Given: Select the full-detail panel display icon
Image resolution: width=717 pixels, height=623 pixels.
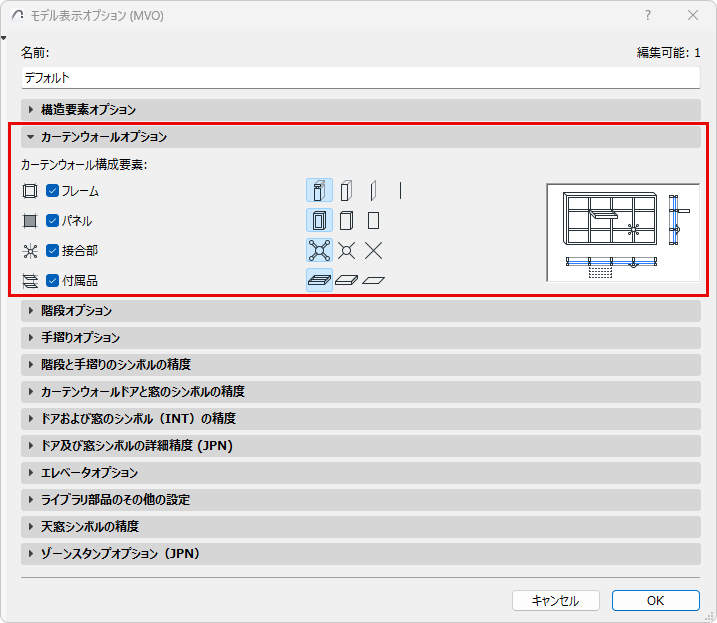Looking at the screenshot, I should click(x=319, y=220).
